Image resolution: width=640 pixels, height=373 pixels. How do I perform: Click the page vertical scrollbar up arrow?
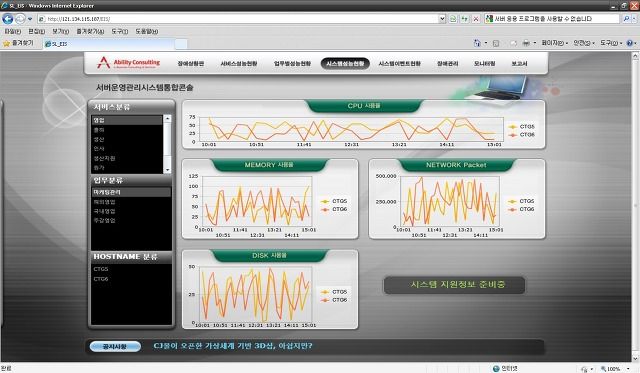click(x=636, y=56)
